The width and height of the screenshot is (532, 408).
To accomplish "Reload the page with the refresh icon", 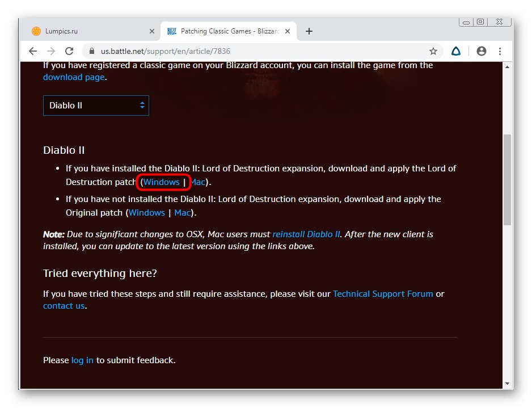I will coord(69,51).
